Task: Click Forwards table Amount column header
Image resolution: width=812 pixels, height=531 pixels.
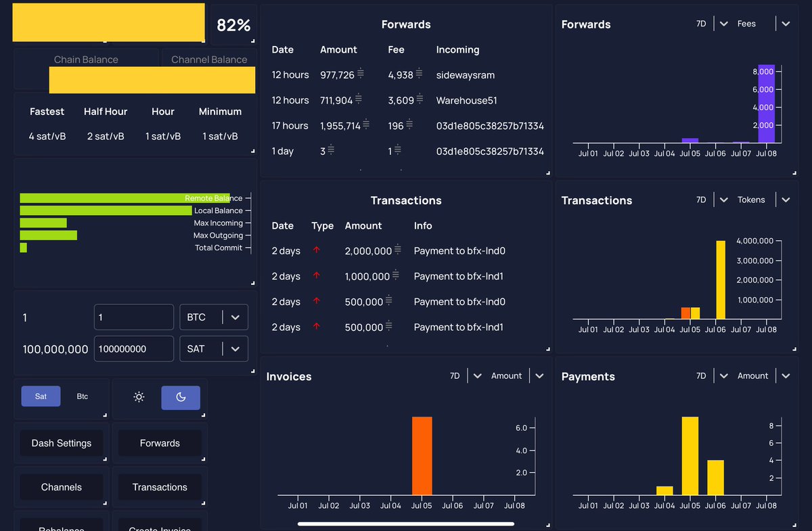Action: tap(338, 49)
